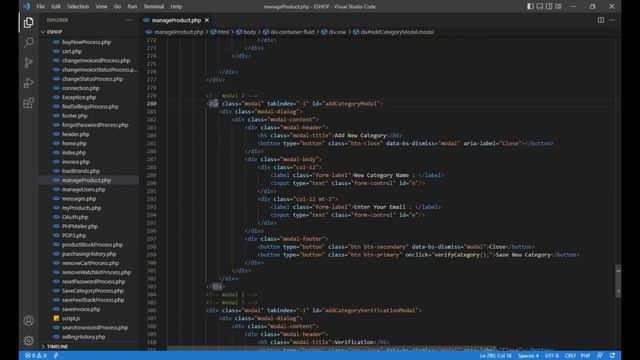Open connection.php in explorer

coord(80,88)
